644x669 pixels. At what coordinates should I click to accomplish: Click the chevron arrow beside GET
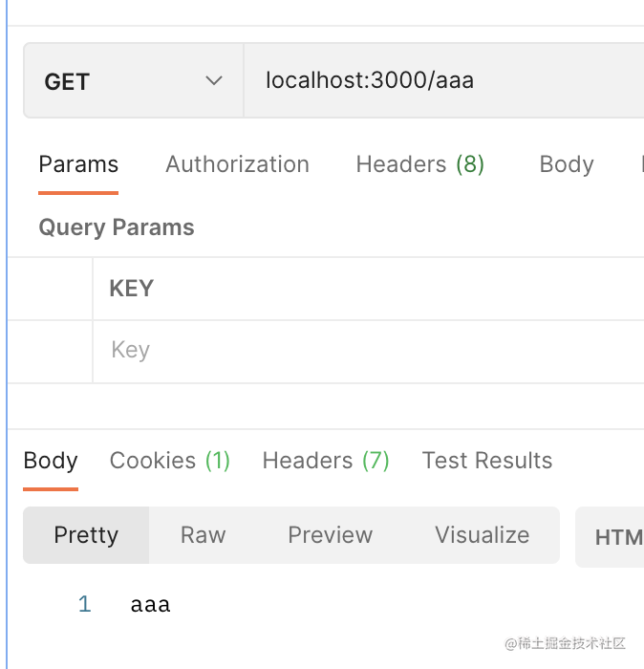point(214,81)
